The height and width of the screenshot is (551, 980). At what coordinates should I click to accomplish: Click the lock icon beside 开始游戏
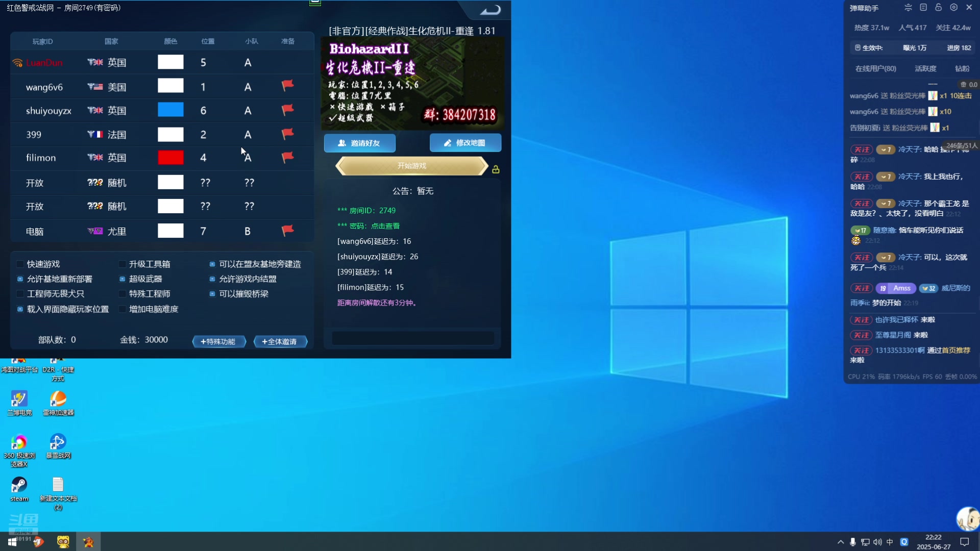point(496,169)
